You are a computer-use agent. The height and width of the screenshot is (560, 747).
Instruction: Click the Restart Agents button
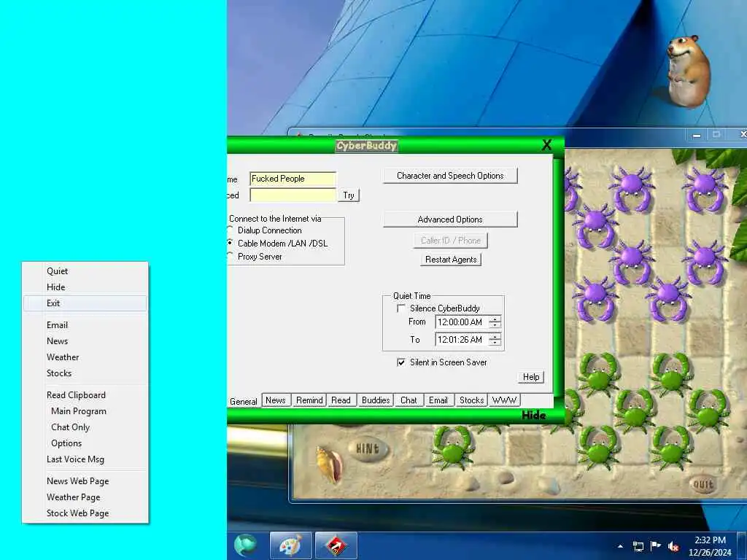click(x=451, y=260)
